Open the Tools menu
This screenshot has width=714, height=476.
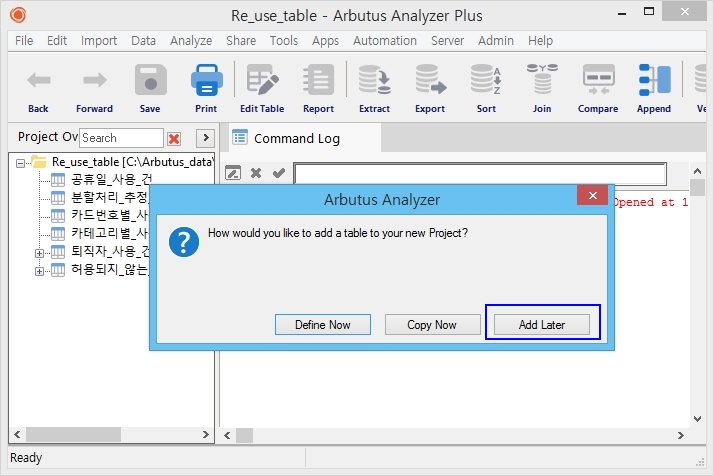284,41
